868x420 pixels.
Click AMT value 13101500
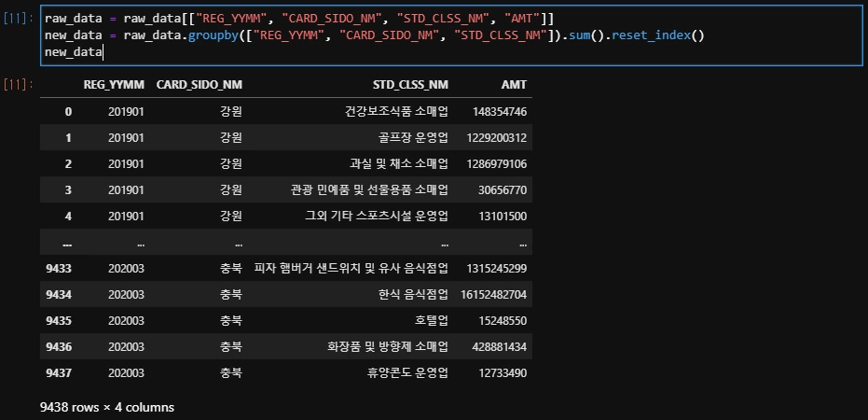[503, 217]
